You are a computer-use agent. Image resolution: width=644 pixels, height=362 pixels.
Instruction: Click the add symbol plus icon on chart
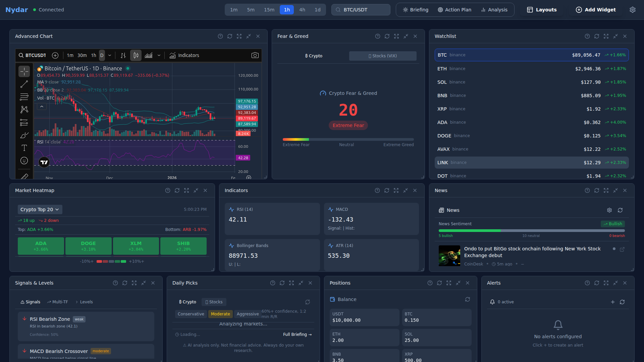pos(55,55)
